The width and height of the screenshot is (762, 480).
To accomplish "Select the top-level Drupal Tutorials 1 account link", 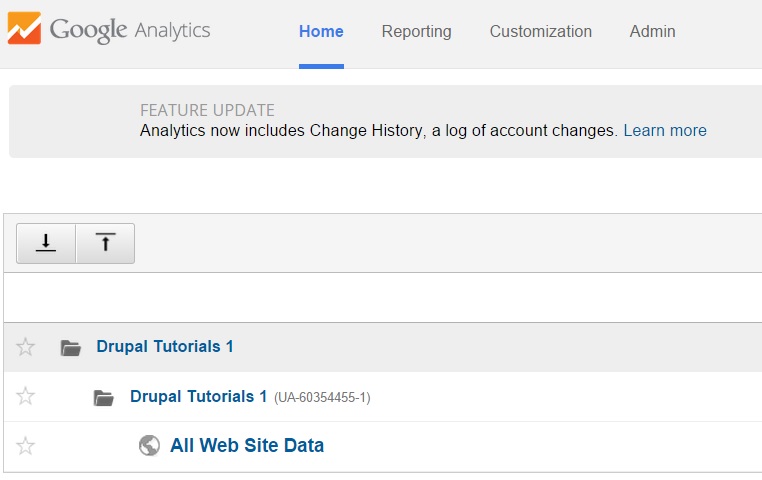I will click(165, 347).
